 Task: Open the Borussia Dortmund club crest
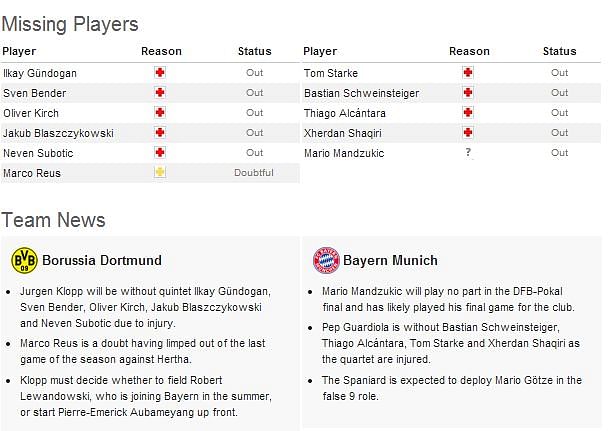[24, 260]
